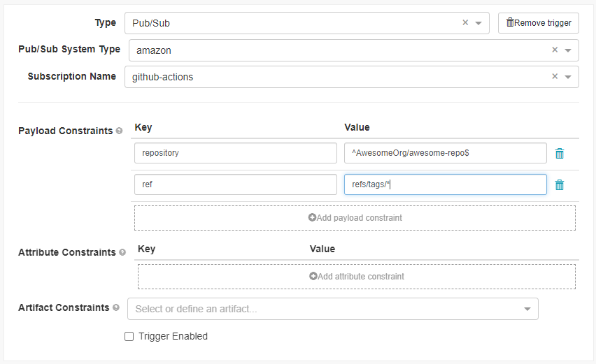Screen dimensions: 596x364
Task: Expand the Pub/Sub System Type dropdown
Action: pyautogui.click(x=568, y=50)
